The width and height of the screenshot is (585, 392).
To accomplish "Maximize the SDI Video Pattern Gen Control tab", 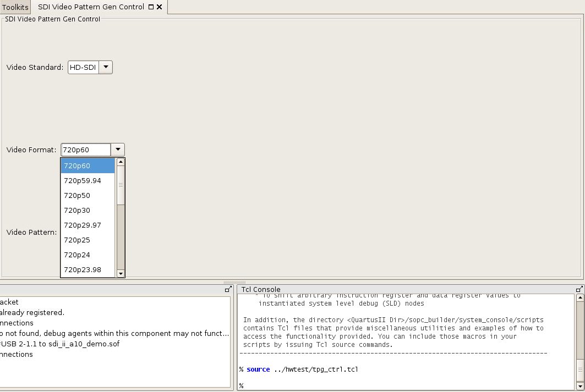I will click(151, 7).
